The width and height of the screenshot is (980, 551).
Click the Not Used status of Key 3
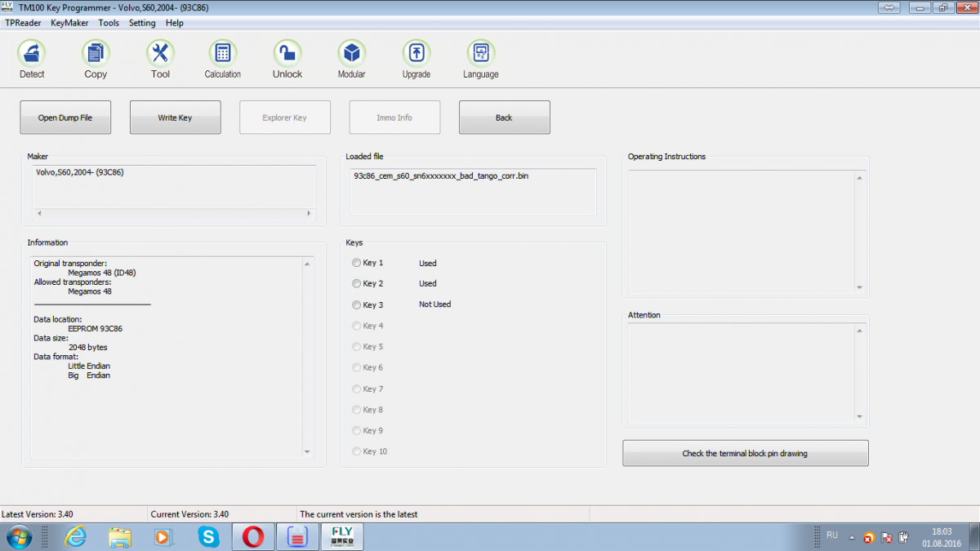point(435,304)
